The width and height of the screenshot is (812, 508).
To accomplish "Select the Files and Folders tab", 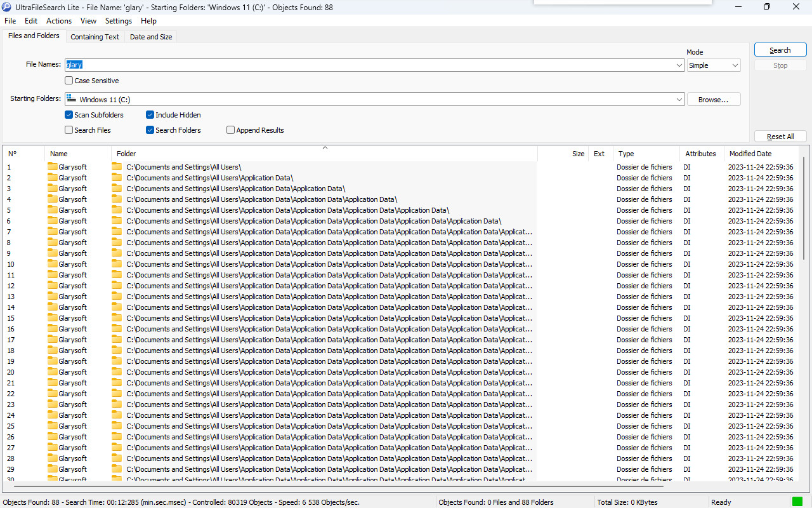I will (x=34, y=36).
